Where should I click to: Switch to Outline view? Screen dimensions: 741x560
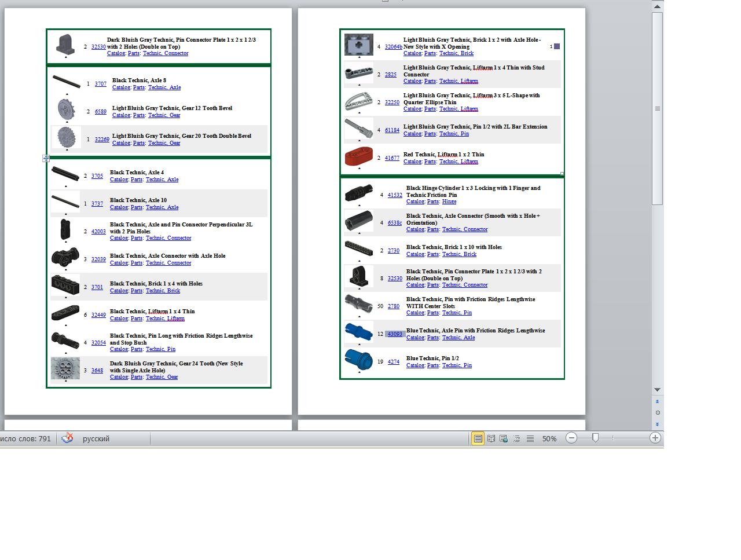[x=517, y=439]
